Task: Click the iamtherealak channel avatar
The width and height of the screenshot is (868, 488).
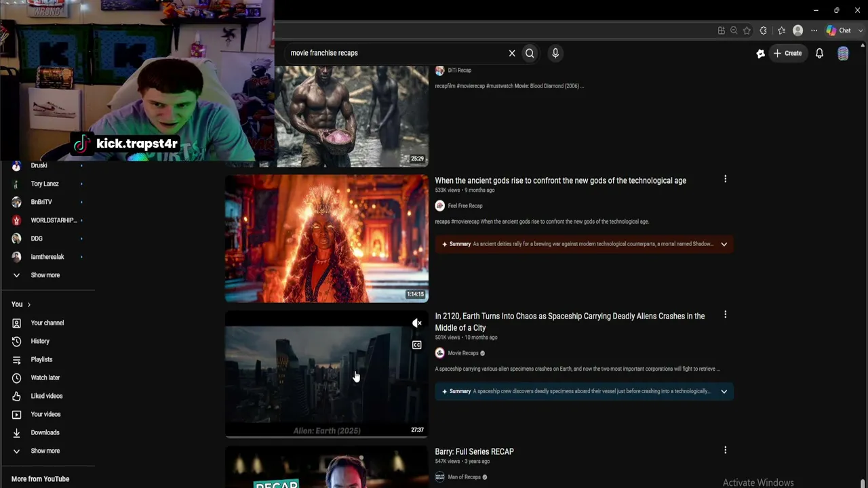Action: point(16,257)
